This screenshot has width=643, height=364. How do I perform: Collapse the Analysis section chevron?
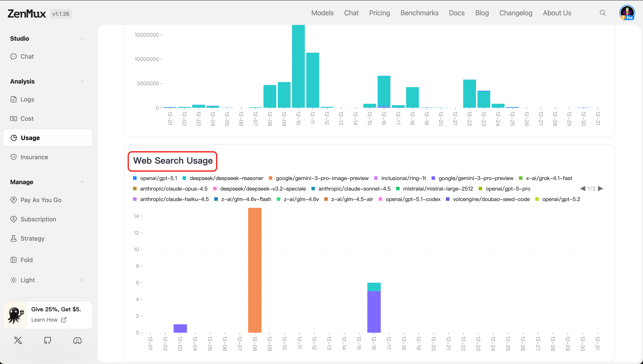click(x=82, y=82)
